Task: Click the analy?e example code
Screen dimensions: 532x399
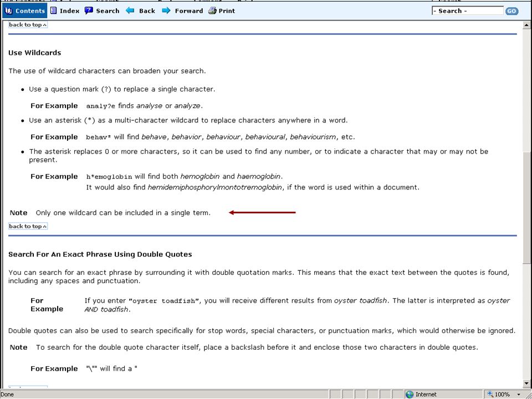Action: click(100, 106)
